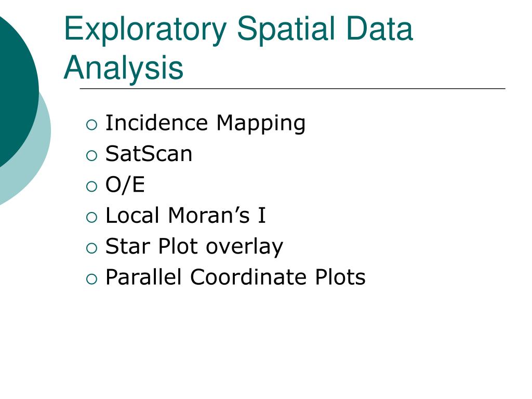Place cursor in Star Plot overlay text
532x399 pixels.
[x=194, y=247]
